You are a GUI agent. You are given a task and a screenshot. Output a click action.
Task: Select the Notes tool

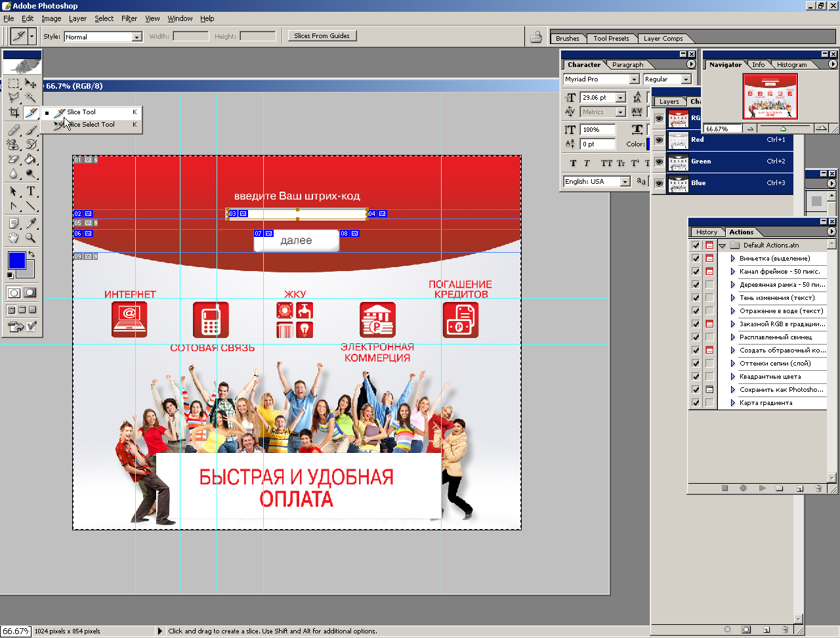(14, 223)
